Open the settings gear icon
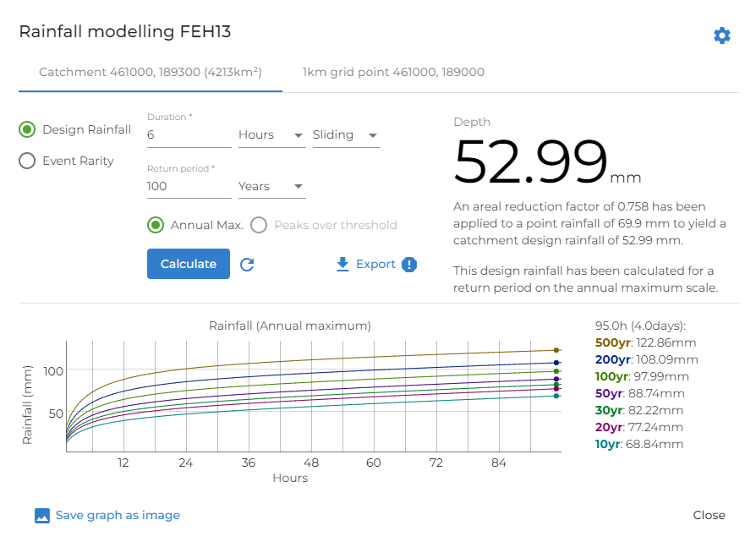This screenshot has height=542, width=756. click(x=721, y=36)
